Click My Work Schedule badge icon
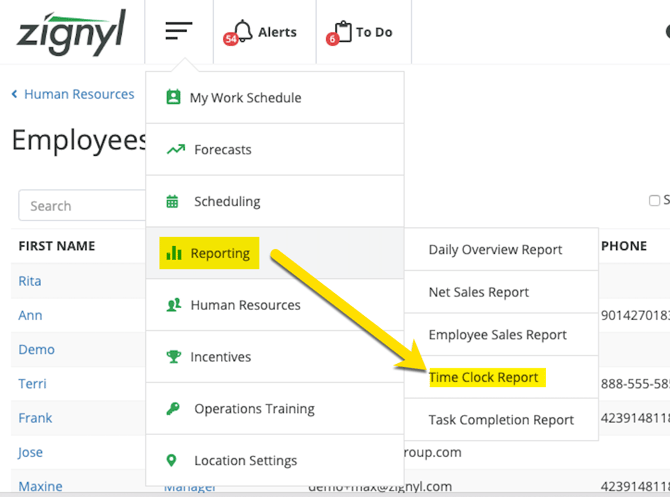The width and height of the screenshot is (670, 497). pyautogui.click(x=173, y=98)
